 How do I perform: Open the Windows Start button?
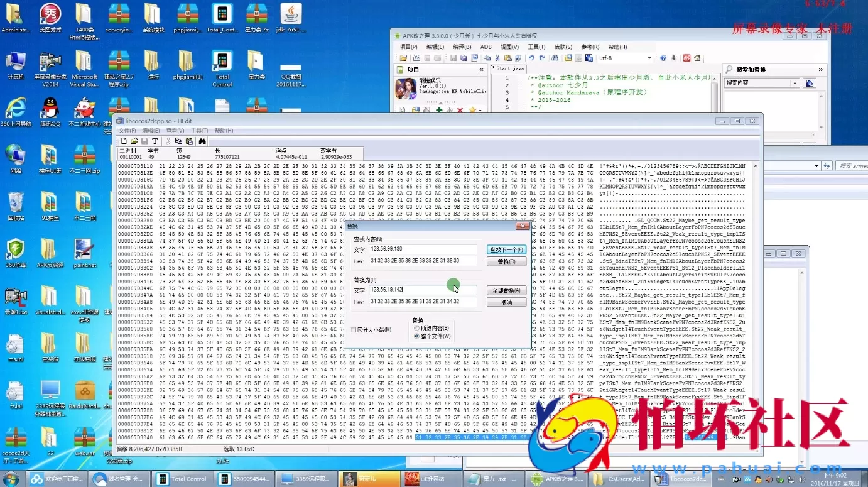[11, 479]
